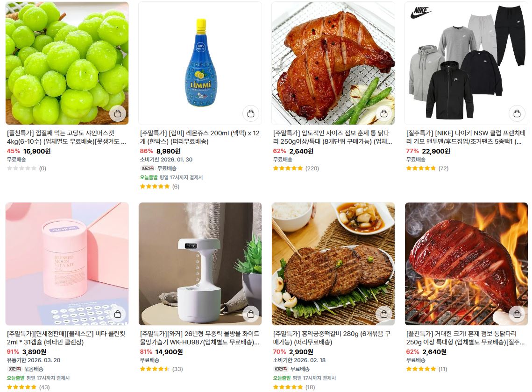Image resolution: width=532 pixels, height=392 pixels.
Task: Add smoked jumbo chicken leg to cart
Action: pos(384,113)
